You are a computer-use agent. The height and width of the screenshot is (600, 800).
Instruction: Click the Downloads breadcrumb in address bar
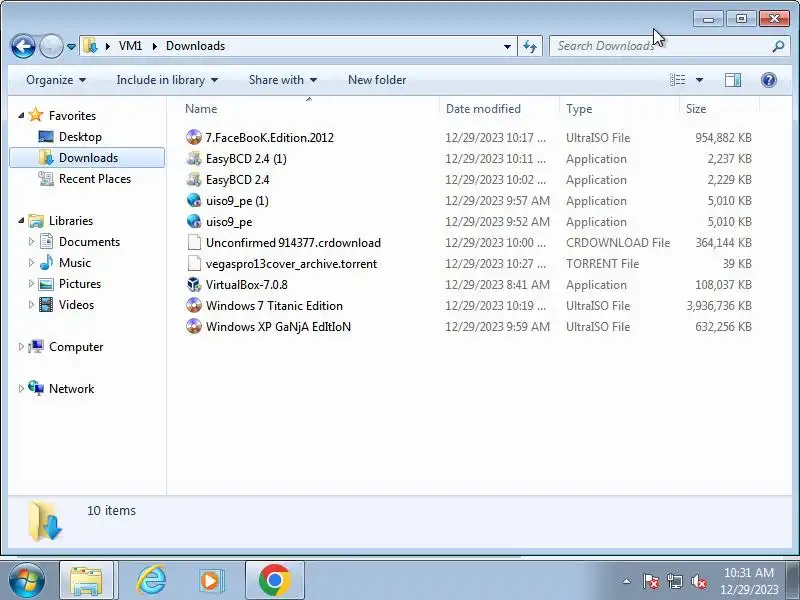[x=195, y=46]
